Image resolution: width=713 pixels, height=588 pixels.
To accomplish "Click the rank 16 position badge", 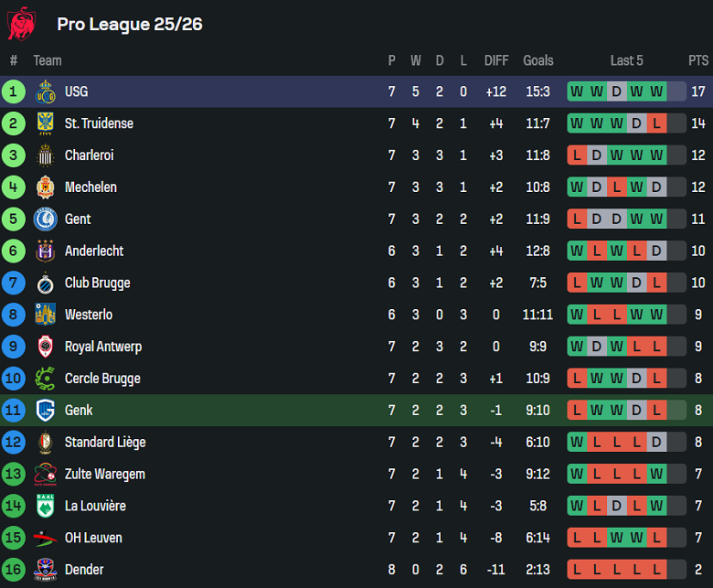I will click(x=14, y=570).
